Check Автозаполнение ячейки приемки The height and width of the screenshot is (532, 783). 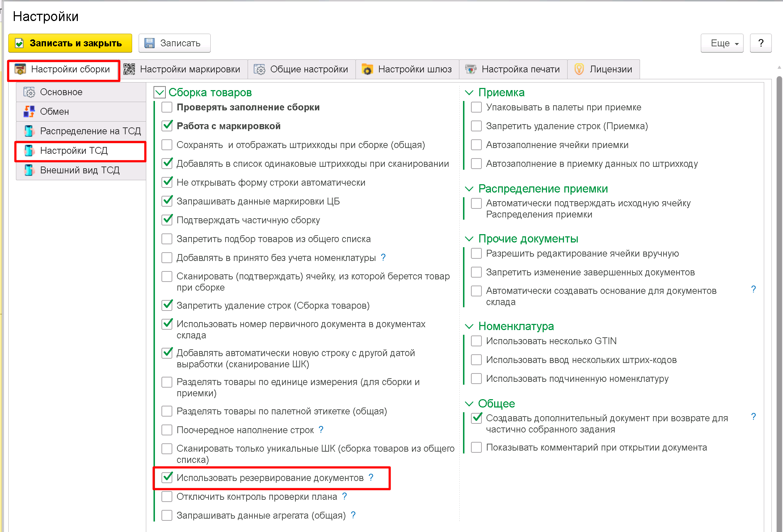[476, 145]
